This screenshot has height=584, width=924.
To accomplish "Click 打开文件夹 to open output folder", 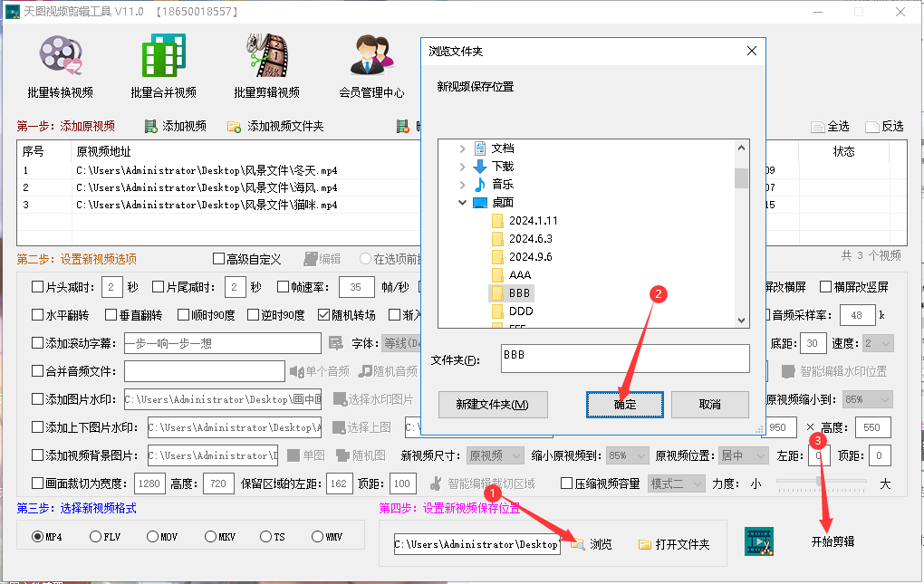I will [x=674, y=544].
